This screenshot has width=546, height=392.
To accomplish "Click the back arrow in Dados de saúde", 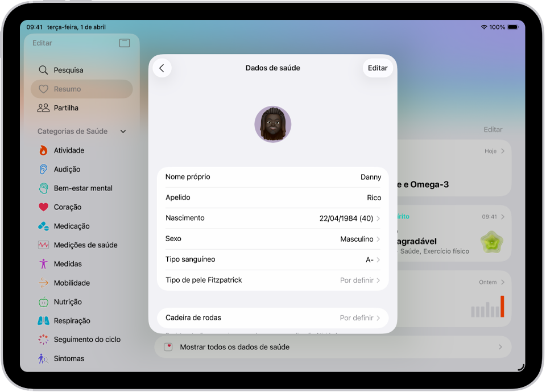I will click(x=162, y=68).
